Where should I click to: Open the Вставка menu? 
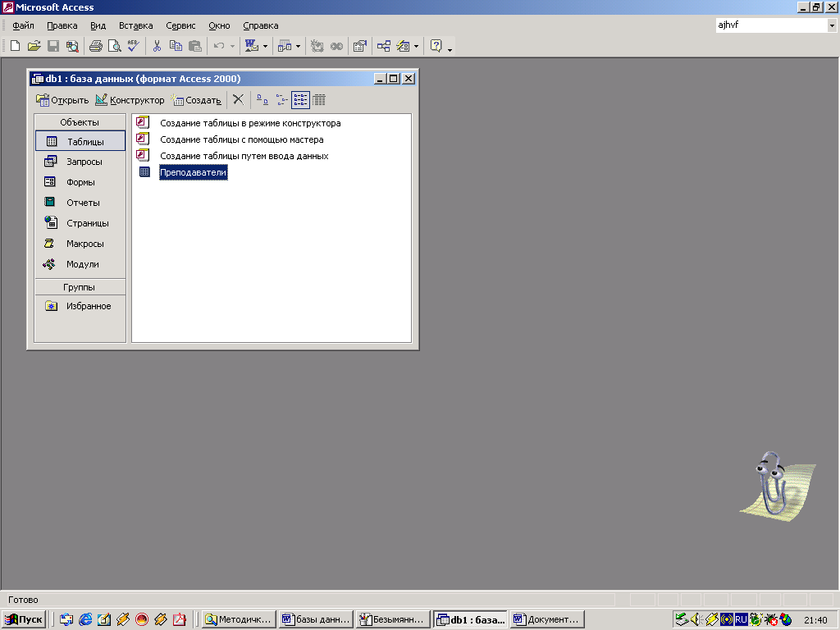pyautogui.click(x=136, y=25)
